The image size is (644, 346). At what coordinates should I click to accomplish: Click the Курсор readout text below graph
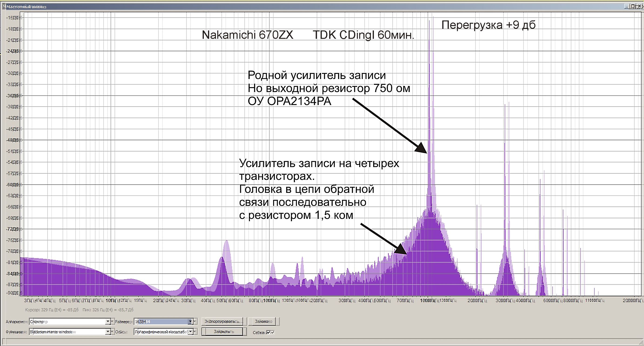coord(52,310)
